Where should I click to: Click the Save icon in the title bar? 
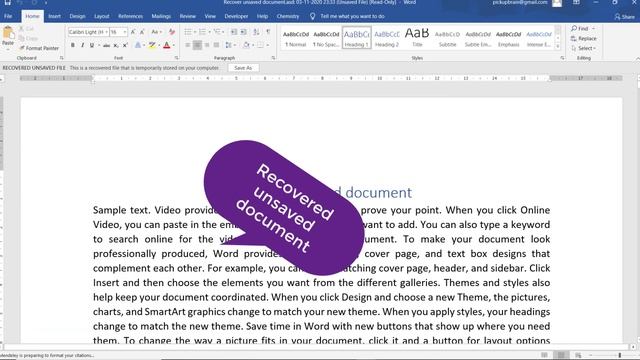[x=7, y=2]
